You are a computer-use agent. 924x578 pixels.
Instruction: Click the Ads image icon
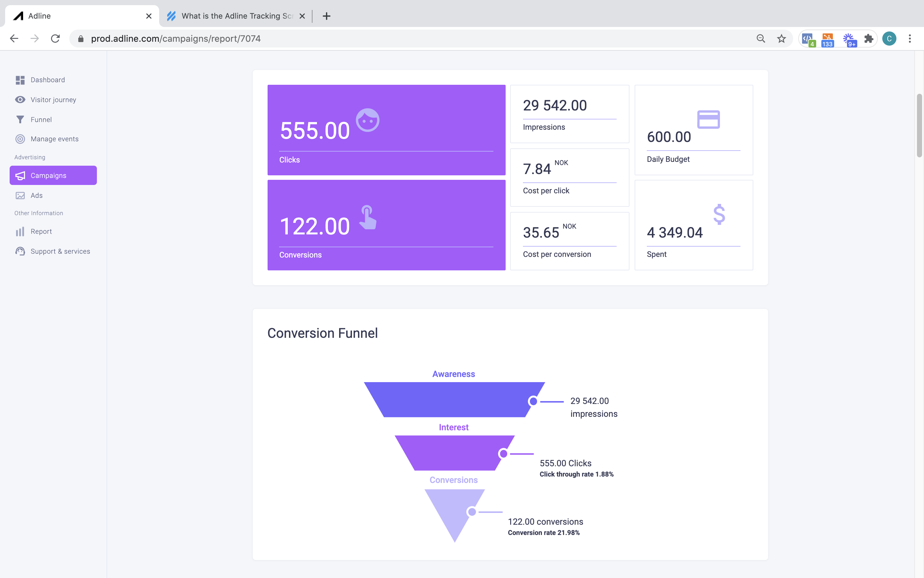coord(20,195)
